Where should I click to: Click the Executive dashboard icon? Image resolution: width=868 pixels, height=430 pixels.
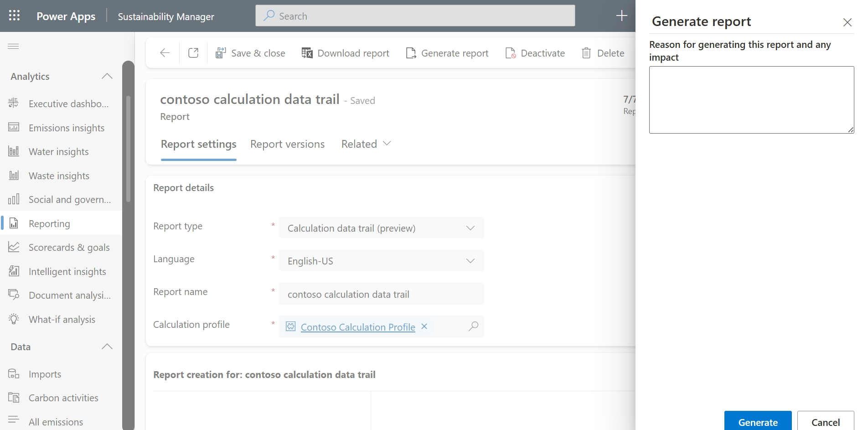click(x=14, y=103)
